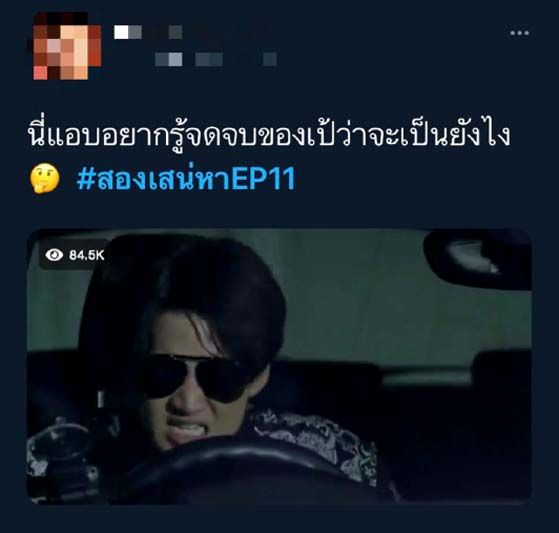559x533 pixels.
Task: Click the 84.5K view count label
Action: pyautogui.click(x=87, y=255)
